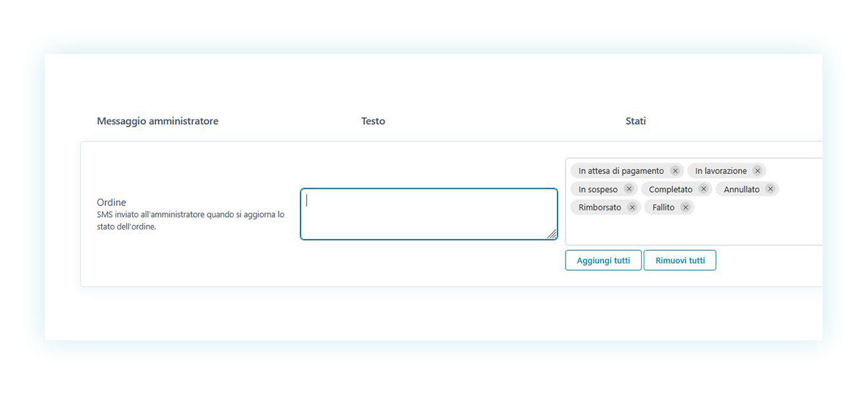Viewport: 868px width, 405px height.
Task: Remove the 'Fallito' status tag
Action: point(685,207)
